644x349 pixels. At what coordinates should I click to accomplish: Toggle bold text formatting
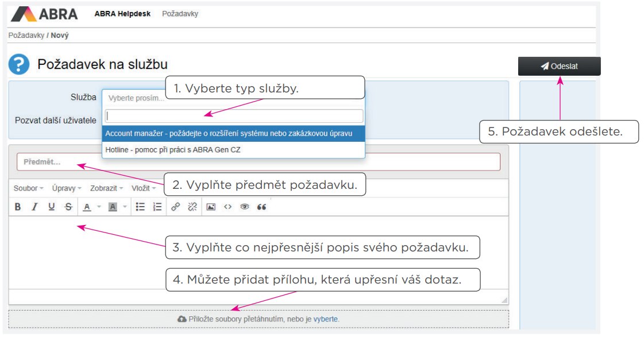[18, 207]
